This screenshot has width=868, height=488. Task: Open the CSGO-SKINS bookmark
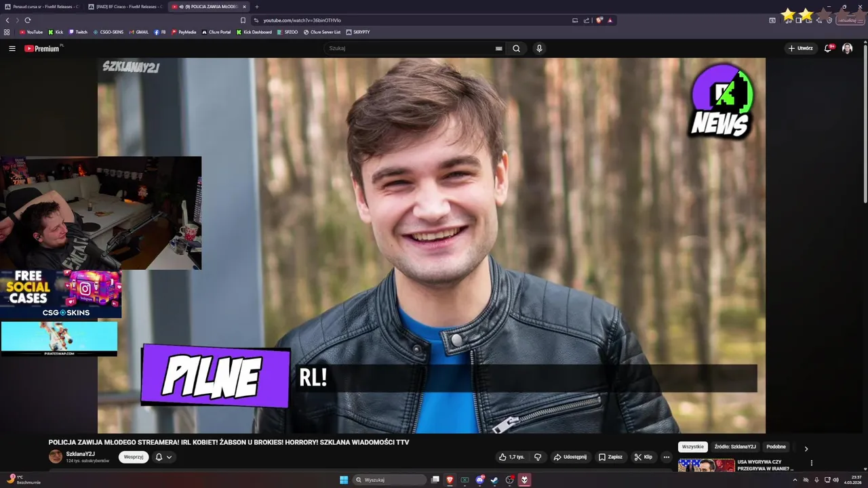[x=108, y=32]
